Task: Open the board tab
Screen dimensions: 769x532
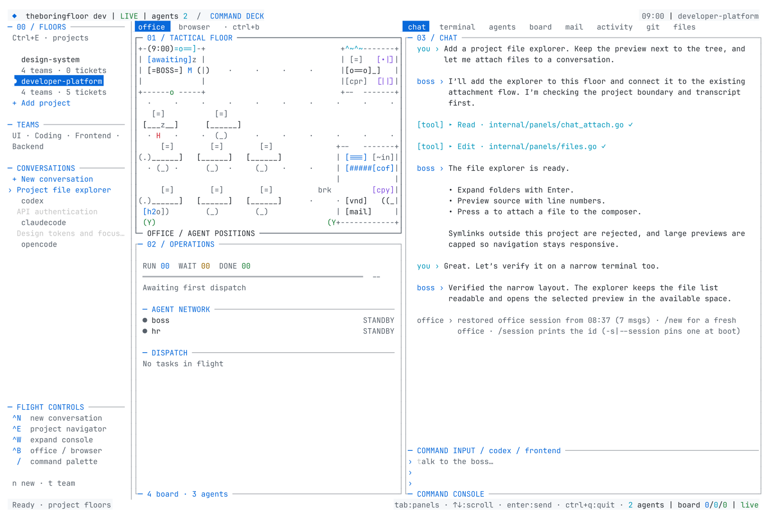Action: [x=540, y=27]
